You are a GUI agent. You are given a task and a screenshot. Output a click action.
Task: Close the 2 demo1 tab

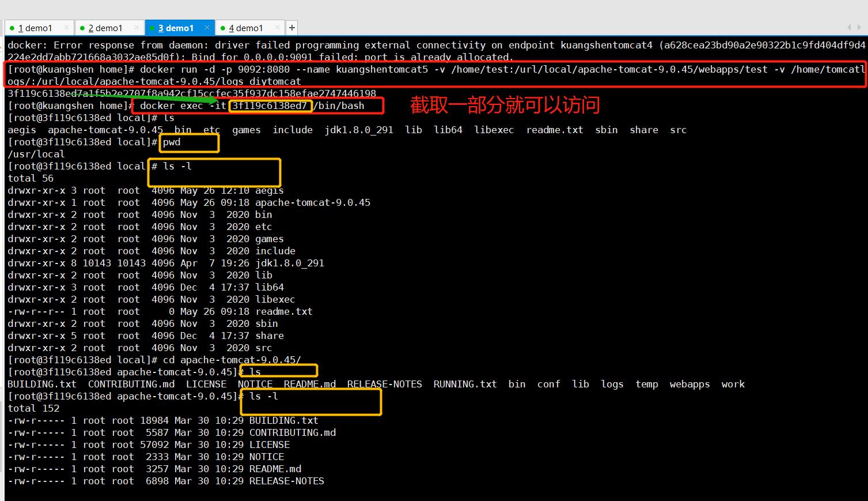coord(137,28)
